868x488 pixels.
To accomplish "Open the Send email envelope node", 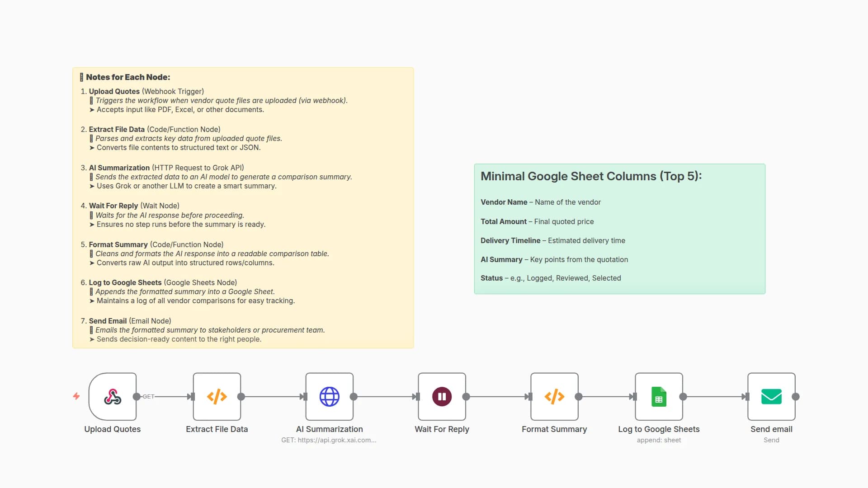I will (x=771, y=396).
